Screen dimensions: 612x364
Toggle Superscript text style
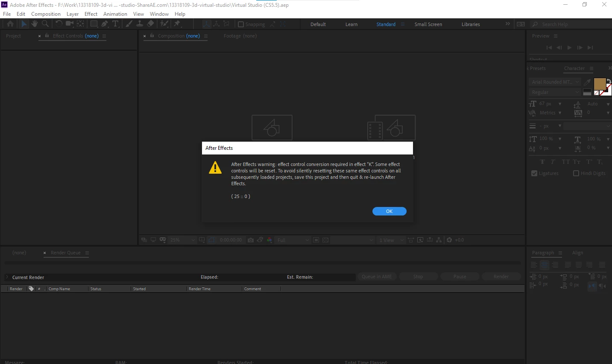tap(589, 162)
